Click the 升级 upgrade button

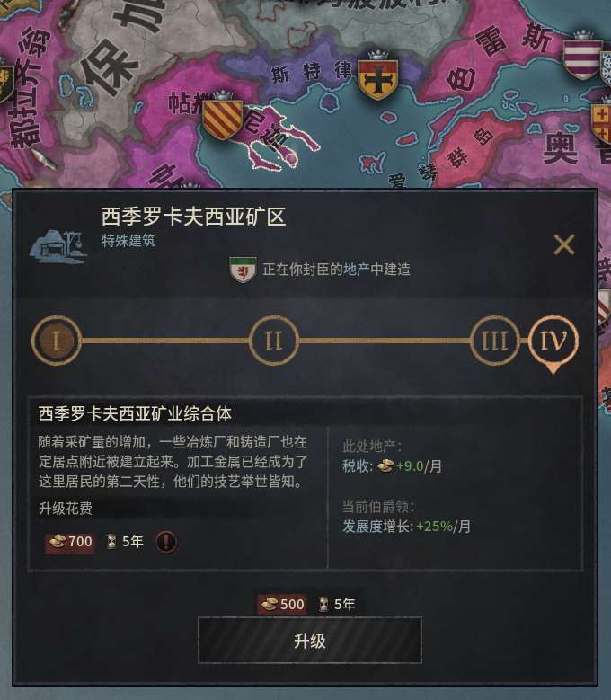point(310,641)
